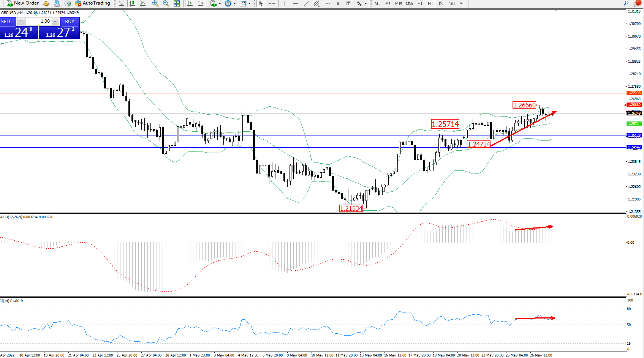
Task: Click the Tile Windows icon
Action: (x=177, y=3)
